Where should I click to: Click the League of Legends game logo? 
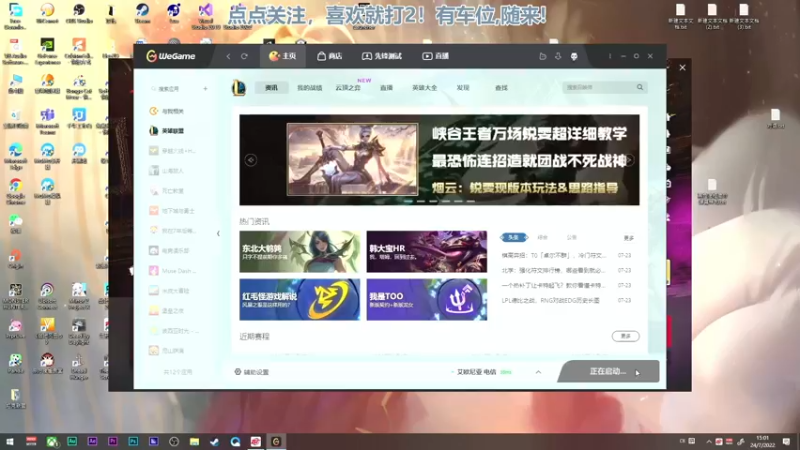click(239, 88)
